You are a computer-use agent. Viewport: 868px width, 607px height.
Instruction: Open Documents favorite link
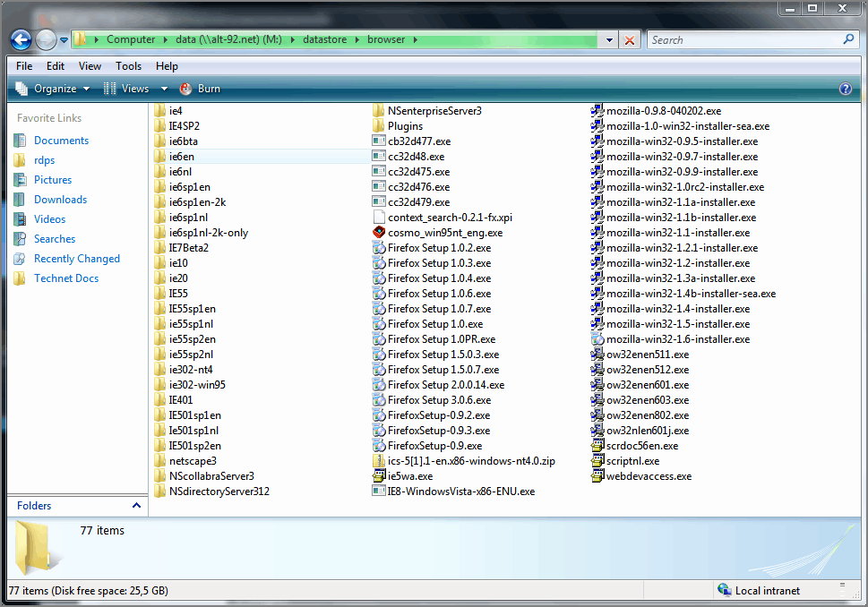coord(61,141)
